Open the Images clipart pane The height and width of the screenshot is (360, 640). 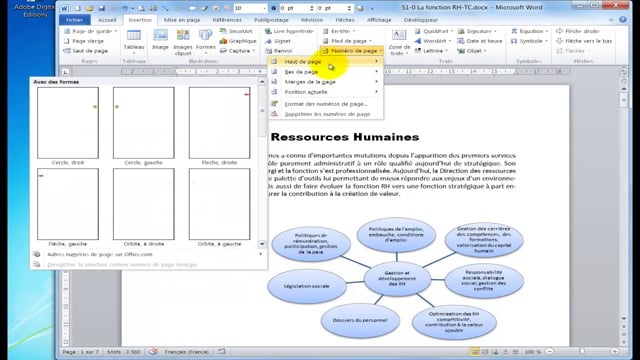coord(183,42)
